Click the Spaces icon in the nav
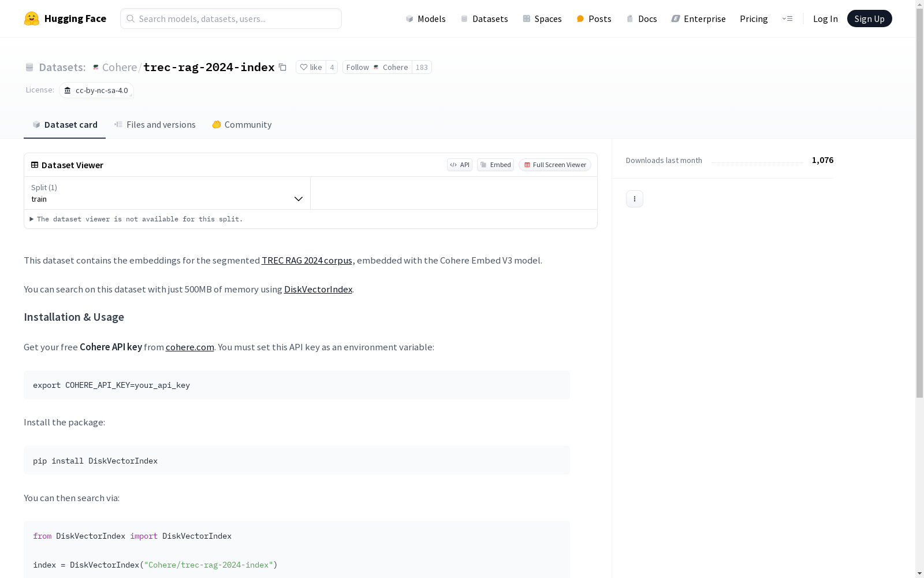Screen dimensions: 924x578 pos(527,18)
